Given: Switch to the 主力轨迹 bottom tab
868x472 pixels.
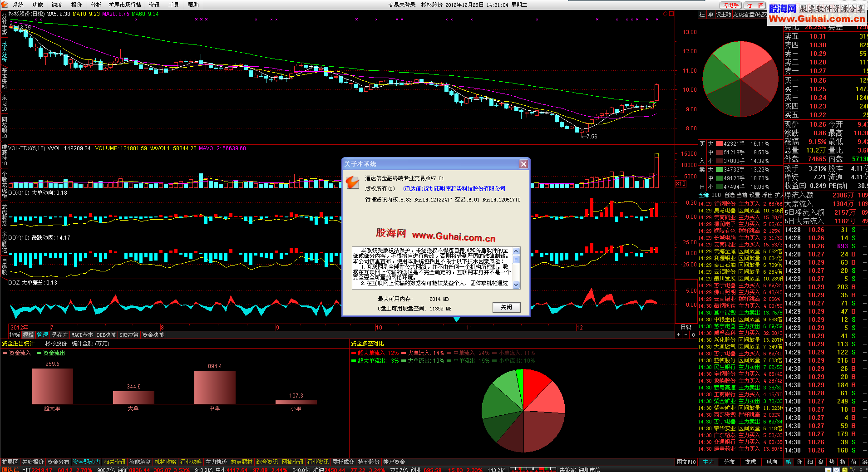Looking at the screenshot, I should click(216, 462).
